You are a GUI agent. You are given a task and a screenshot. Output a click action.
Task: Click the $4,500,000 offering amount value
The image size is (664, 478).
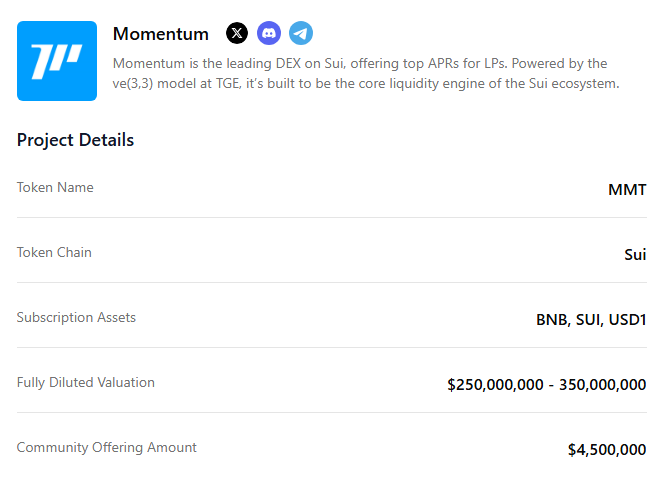[607, 450]
